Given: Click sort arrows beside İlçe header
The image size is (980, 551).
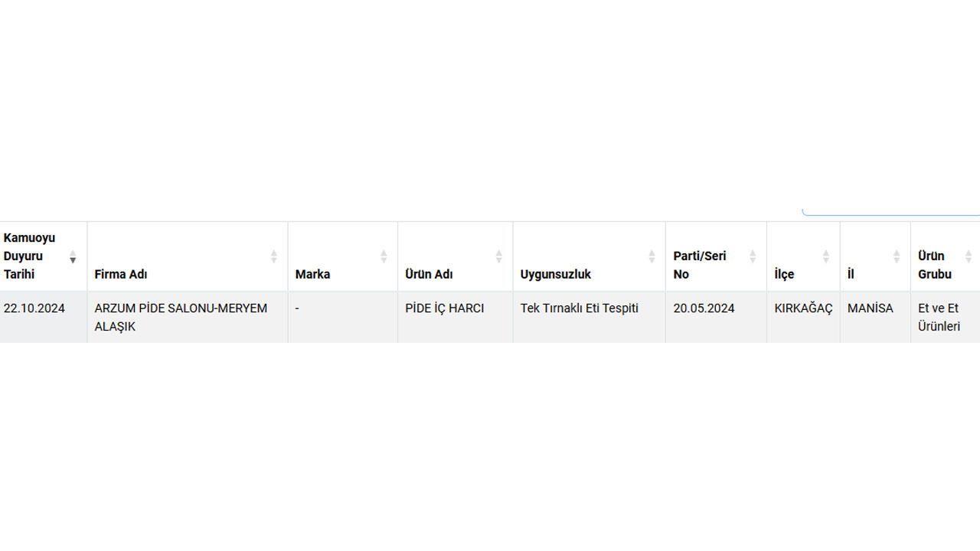Looking at the screenshot, I should (825, 256).
